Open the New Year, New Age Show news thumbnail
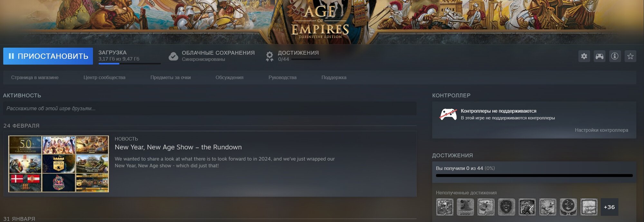 59,164
